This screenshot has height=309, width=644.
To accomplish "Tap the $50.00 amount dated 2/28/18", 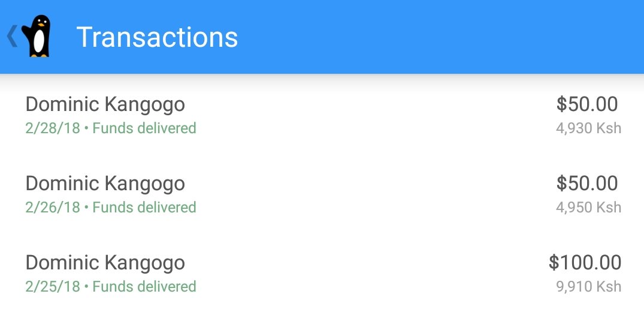I will [587, 104].
